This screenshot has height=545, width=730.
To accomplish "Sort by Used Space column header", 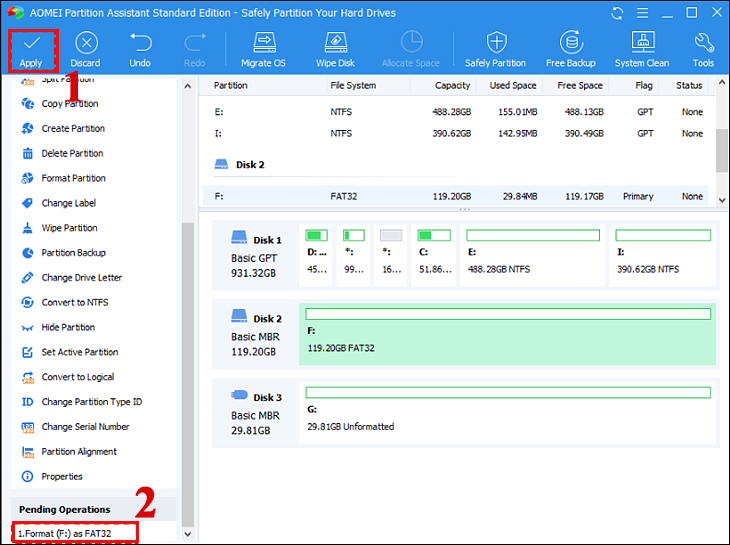I will pos(513,86).
